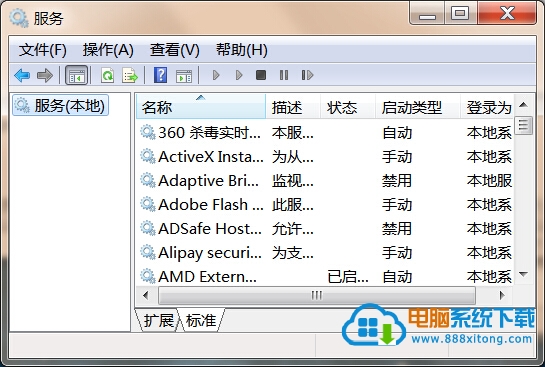The image size is (545, 367).
Task: Sort by the 登录为 column header
Action: tap(487, 107)
